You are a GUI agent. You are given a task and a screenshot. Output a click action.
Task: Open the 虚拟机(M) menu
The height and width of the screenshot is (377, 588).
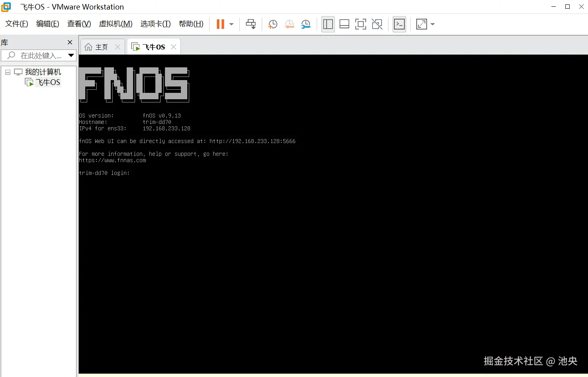pos(116,24)
